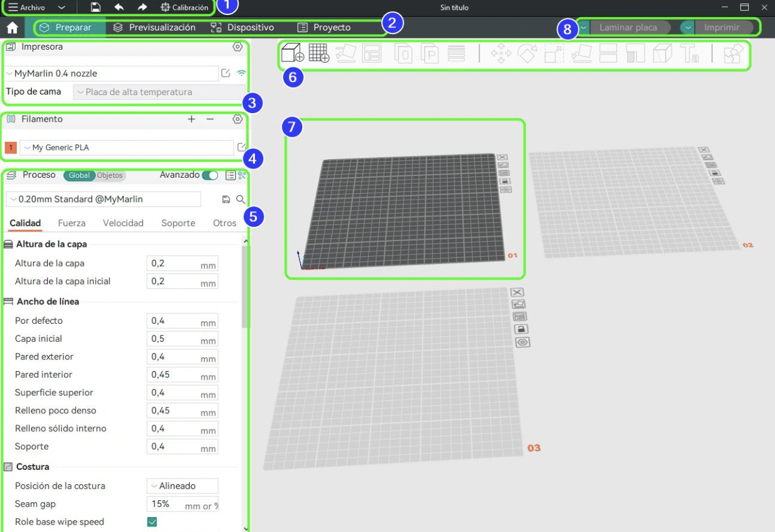
Task: Open the Calibración menu
Action: (x=184, y=7)
